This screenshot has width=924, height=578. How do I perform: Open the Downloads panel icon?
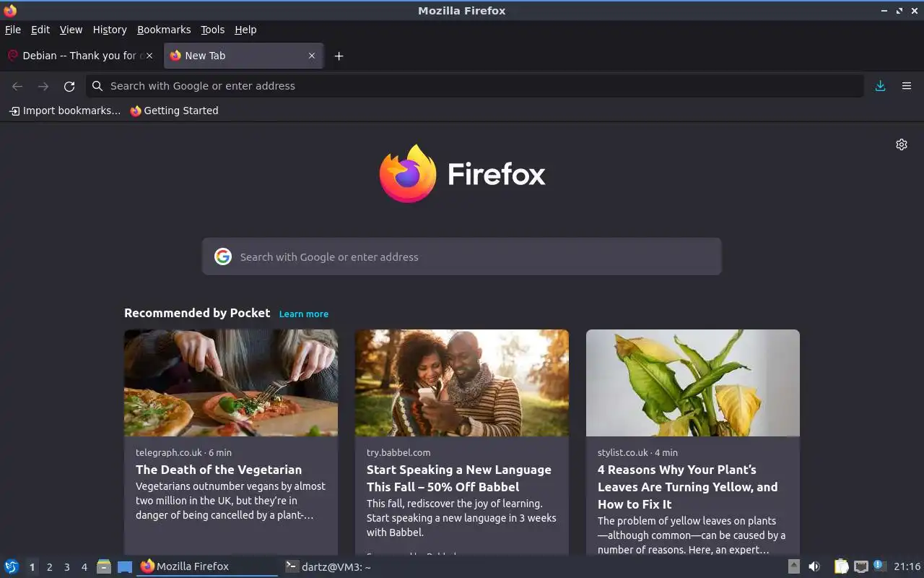tap(880, 86)
